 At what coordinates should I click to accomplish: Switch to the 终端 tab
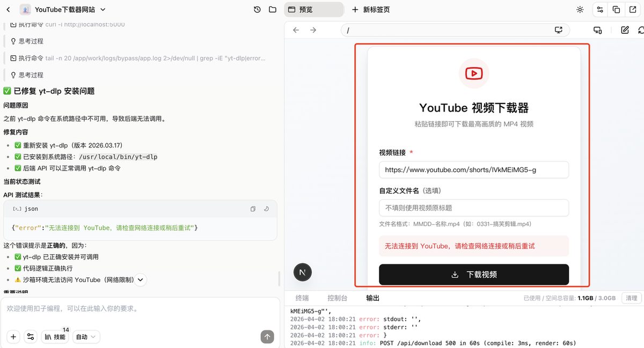pos(302,298)
